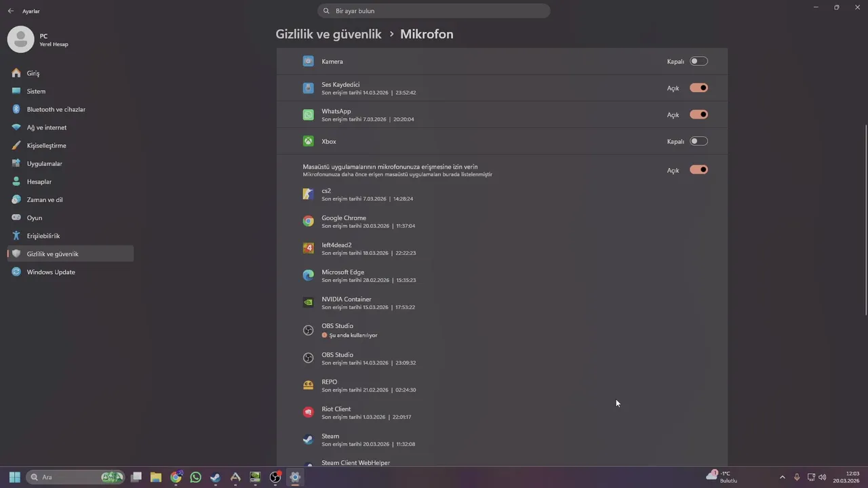Image resolution: width=868 pixels, height=488 pixels.
Task: Enable Xbox microphone access toggle
Action: (x=698, y=141)
